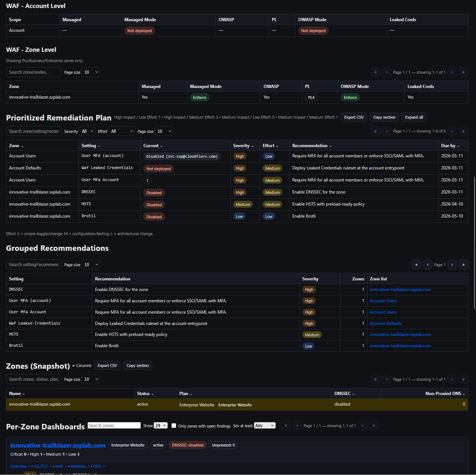This screenshot has height=475, width=476.
Task: Open the Severity filter dropdown
Action: pos(87,131)
